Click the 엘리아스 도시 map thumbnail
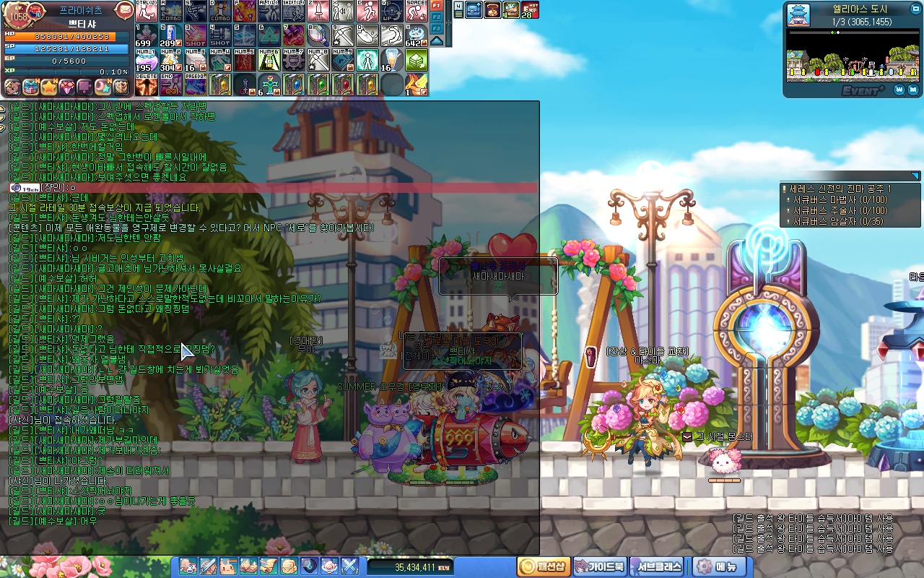The image size is (924, 578). pyautogui.click(x=797, y=14)
